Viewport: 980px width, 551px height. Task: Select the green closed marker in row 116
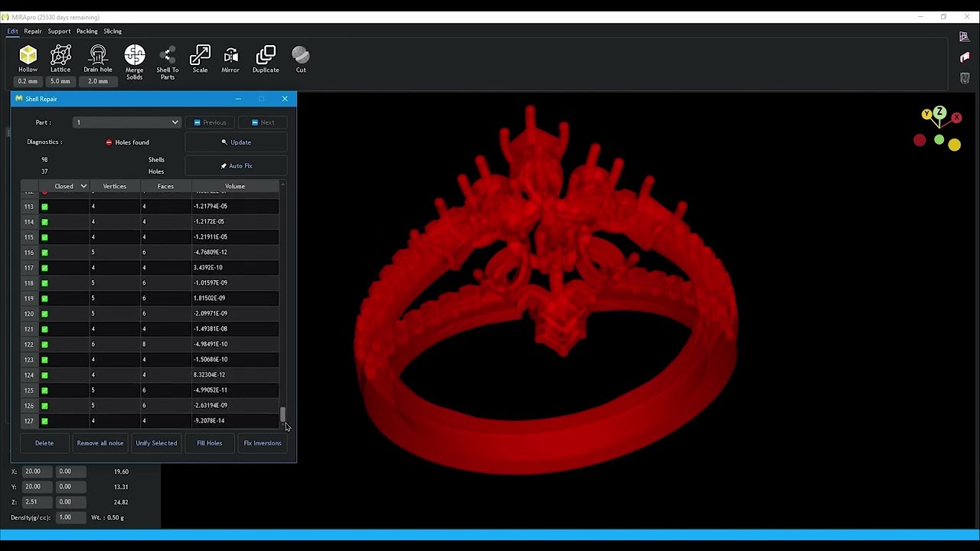[44, 253]
